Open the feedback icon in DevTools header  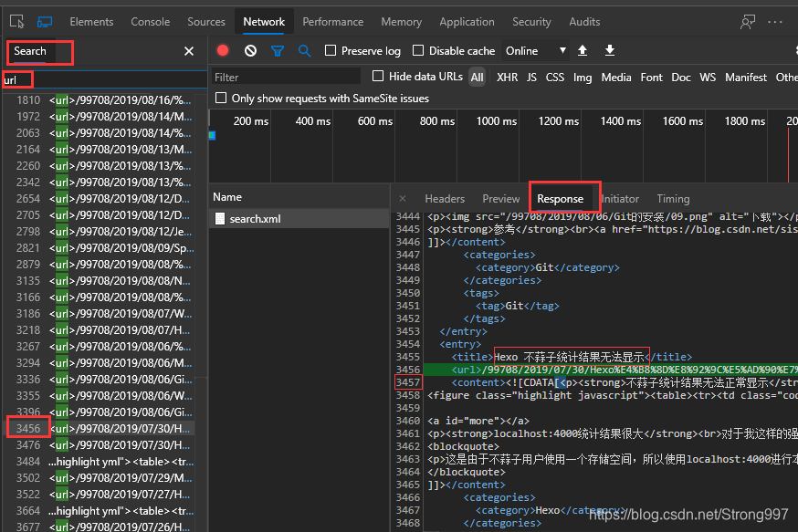pyautogui.click(x=748, y=22)
